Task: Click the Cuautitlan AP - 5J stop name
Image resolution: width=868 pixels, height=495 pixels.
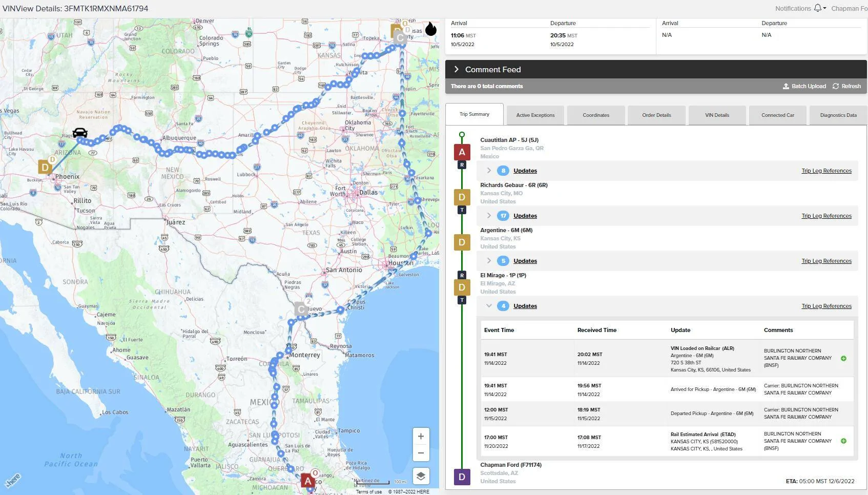Action: click(509, 140)
